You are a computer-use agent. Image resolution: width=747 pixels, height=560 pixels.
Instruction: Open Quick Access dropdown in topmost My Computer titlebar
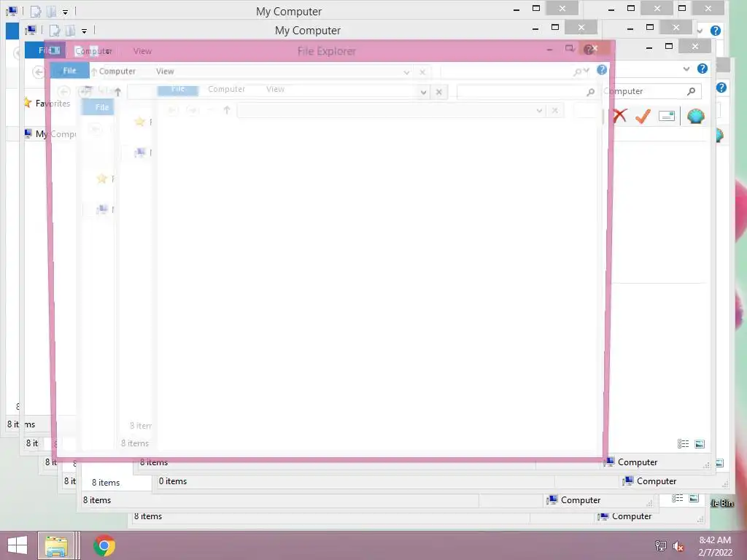65,12
